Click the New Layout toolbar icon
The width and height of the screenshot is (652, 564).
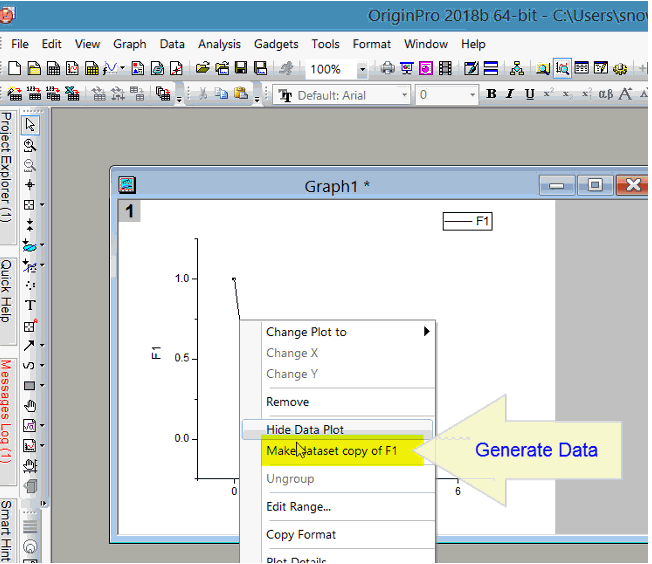click(138, 68)
